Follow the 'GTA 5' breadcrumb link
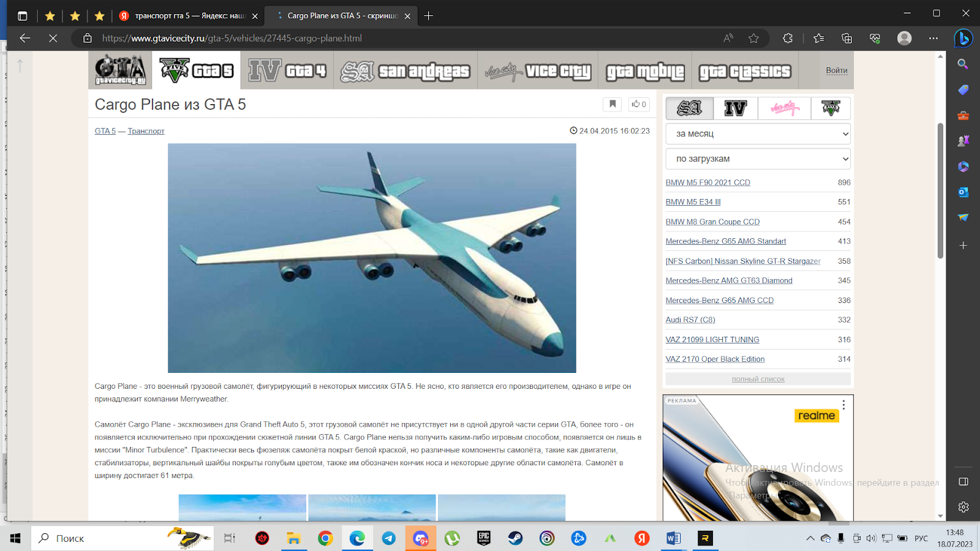 pyautogui.click(x=105, y=131)
